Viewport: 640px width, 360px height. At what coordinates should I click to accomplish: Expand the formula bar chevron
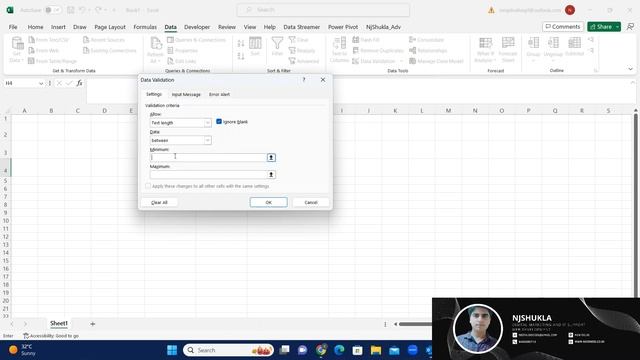(633, 83)
